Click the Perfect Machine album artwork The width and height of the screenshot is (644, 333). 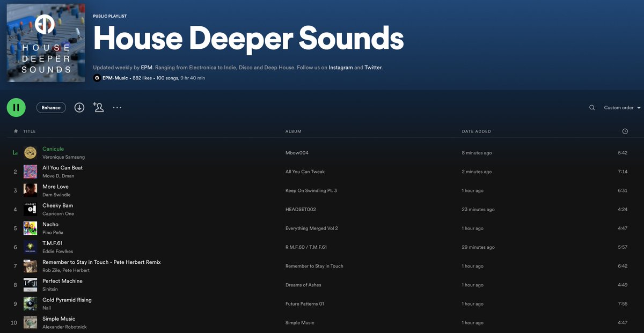(x=30, y=285)
